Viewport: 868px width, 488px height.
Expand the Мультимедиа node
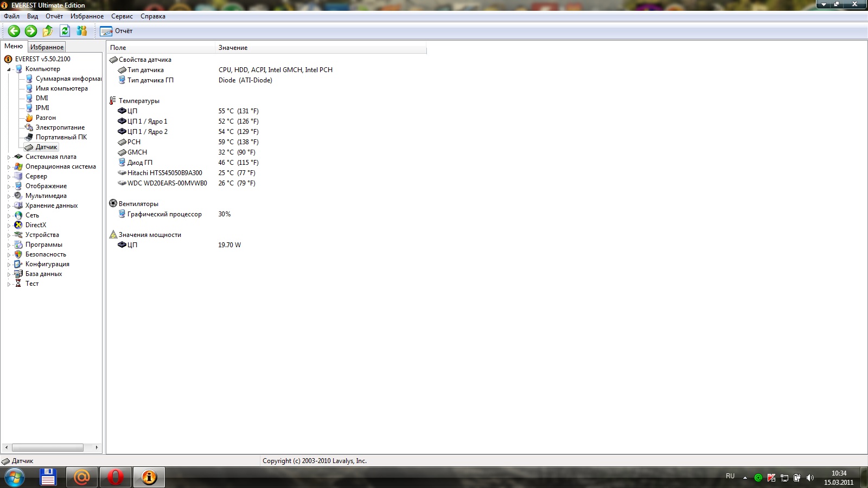click(x=9, y=196)
